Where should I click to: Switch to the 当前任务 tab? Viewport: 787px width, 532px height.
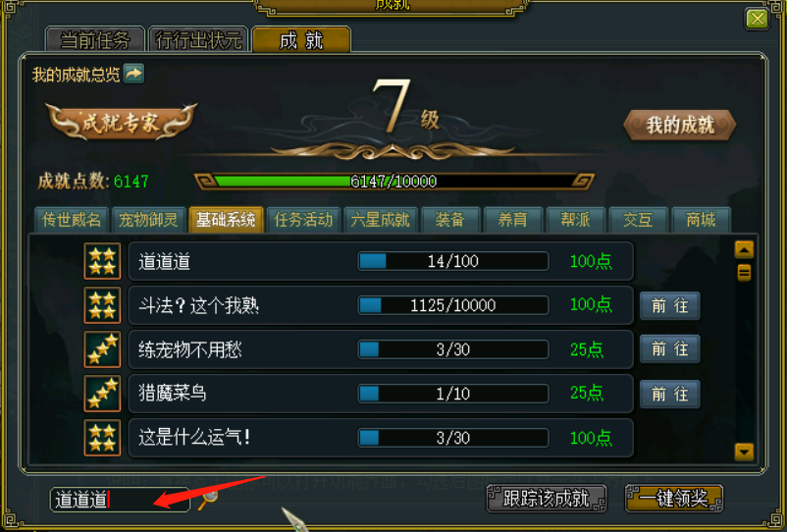point(95,39)
